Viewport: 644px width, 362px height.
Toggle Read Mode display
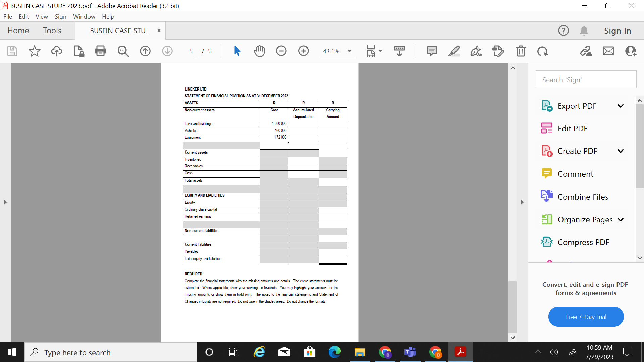coord(399,51)
